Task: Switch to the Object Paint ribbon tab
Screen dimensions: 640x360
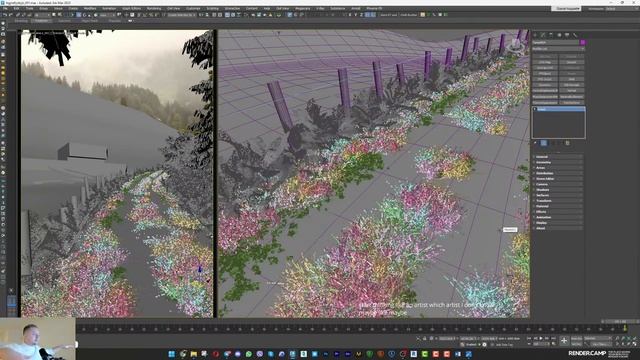Action: click(x=89, y=21)
